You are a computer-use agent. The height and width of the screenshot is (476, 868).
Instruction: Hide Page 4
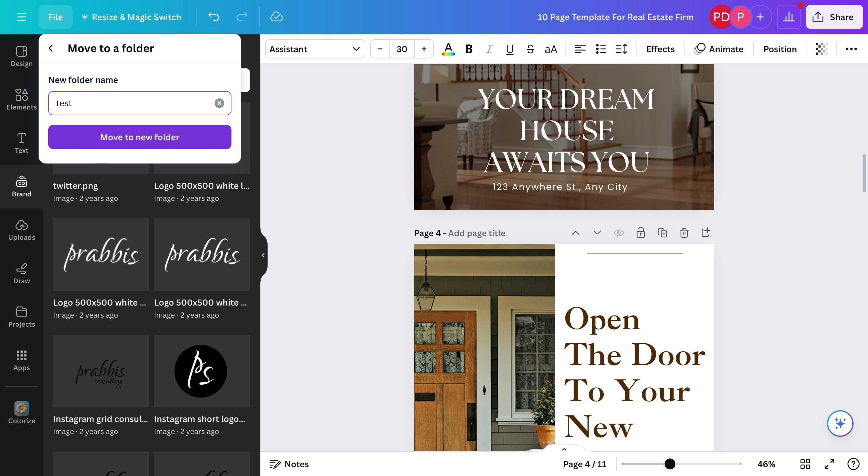pos(619,233)
